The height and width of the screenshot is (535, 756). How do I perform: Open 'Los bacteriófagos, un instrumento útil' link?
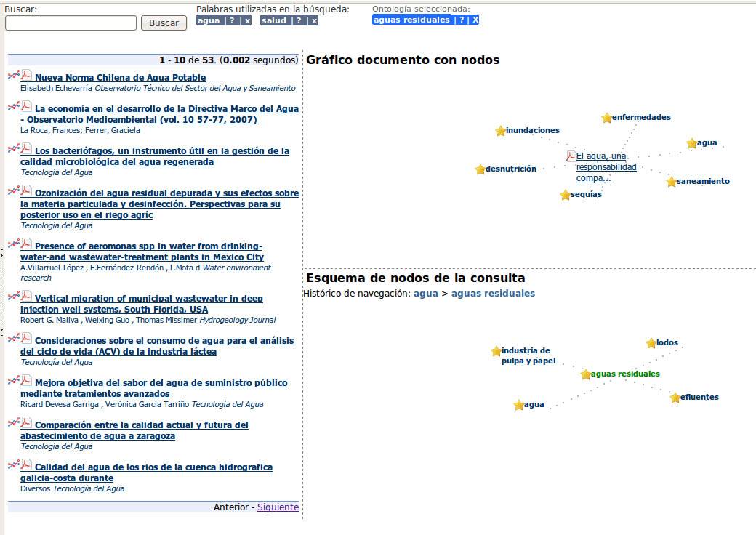click(x=155, y=156)
